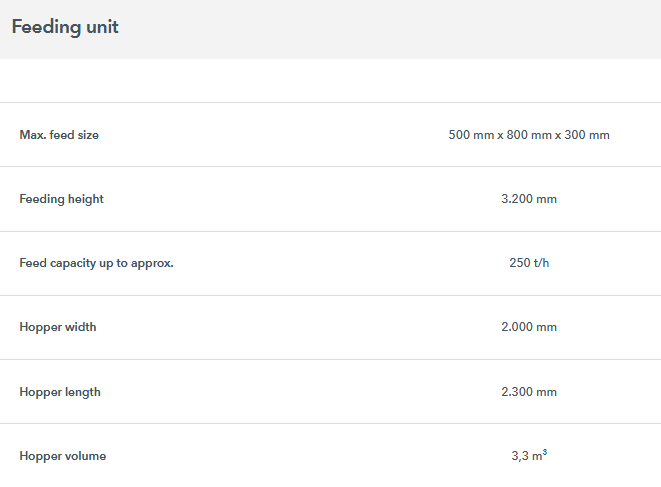Select the 3.200 mm feeding height value

click(x=528, y=199)
